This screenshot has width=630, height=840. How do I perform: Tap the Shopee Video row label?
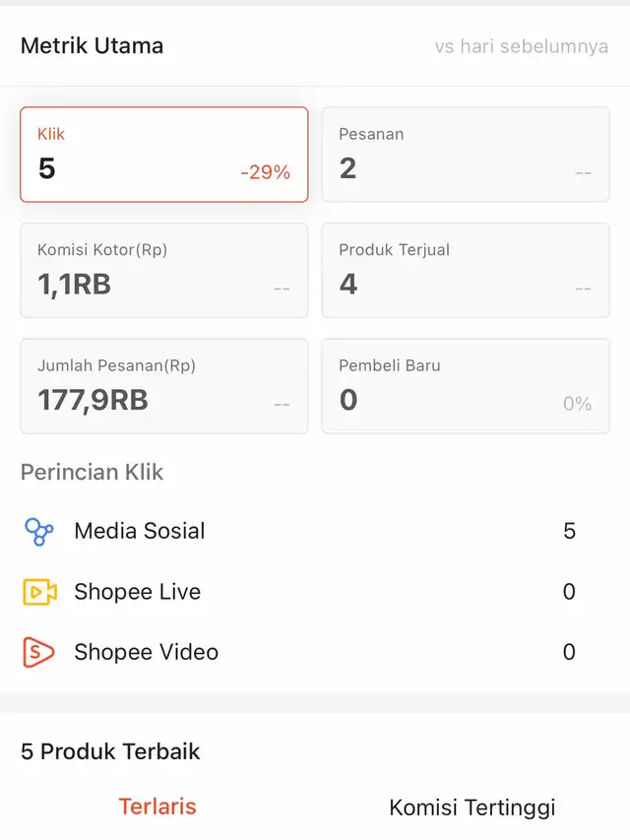click(x=146, y=652)
